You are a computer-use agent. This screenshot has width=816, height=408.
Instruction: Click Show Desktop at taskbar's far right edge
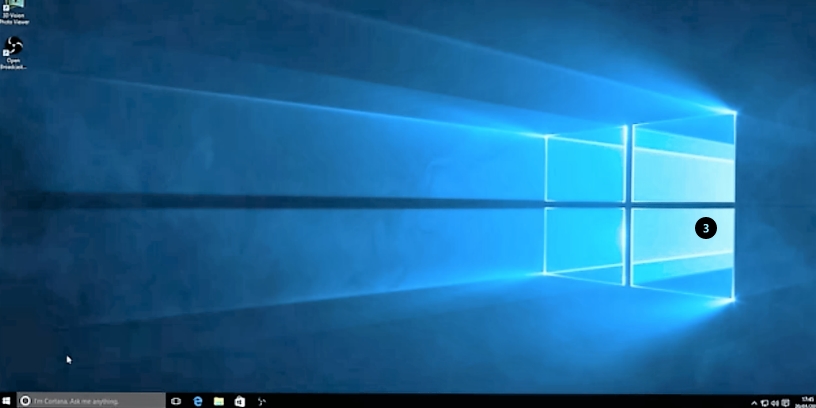click(x=814, y=401)
